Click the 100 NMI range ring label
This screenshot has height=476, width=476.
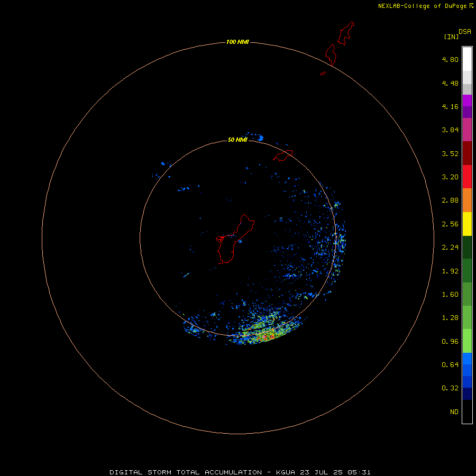tap(237, 42)
